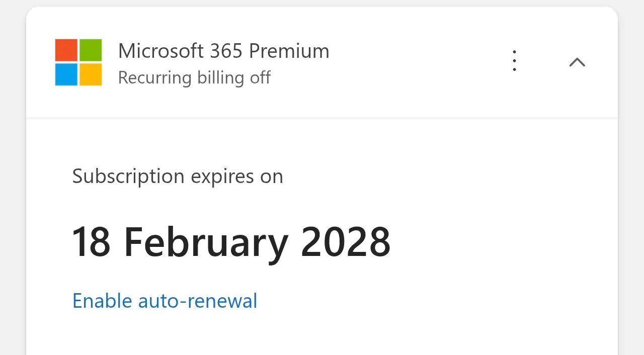Click the Microsoft four-square logo
Viewport: 644px width, 355px height.
[x=78, y=62]
